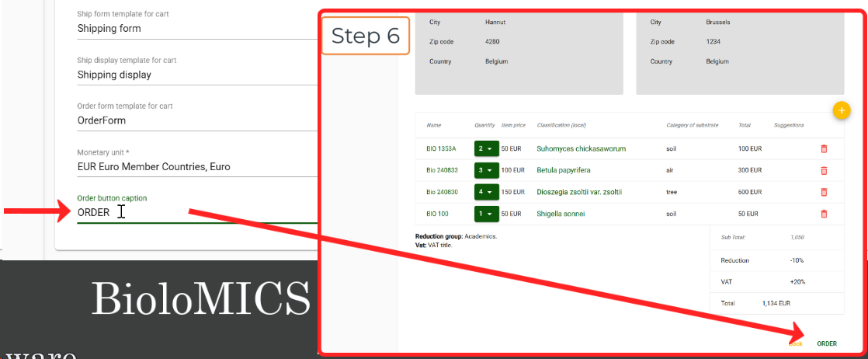Click trash icon for BIO 100
Screen dimensions: 868x359
click(x=824, y=214)
